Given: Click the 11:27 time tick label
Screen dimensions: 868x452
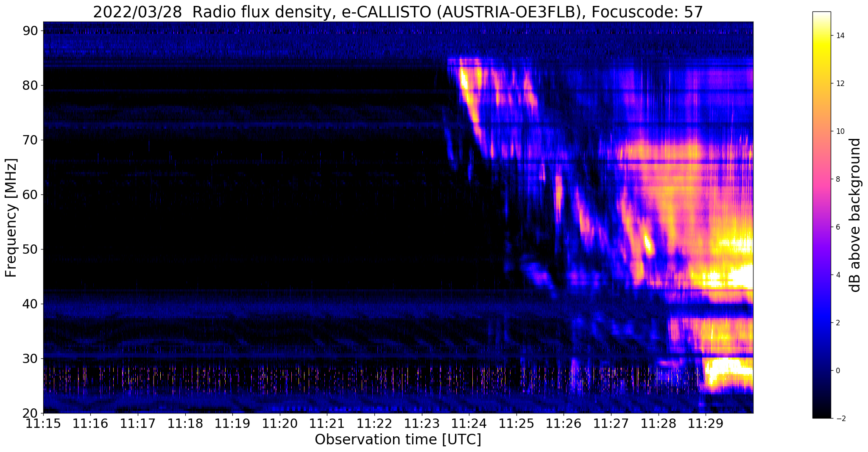Looking at the screenshot, I should (611, 423).
